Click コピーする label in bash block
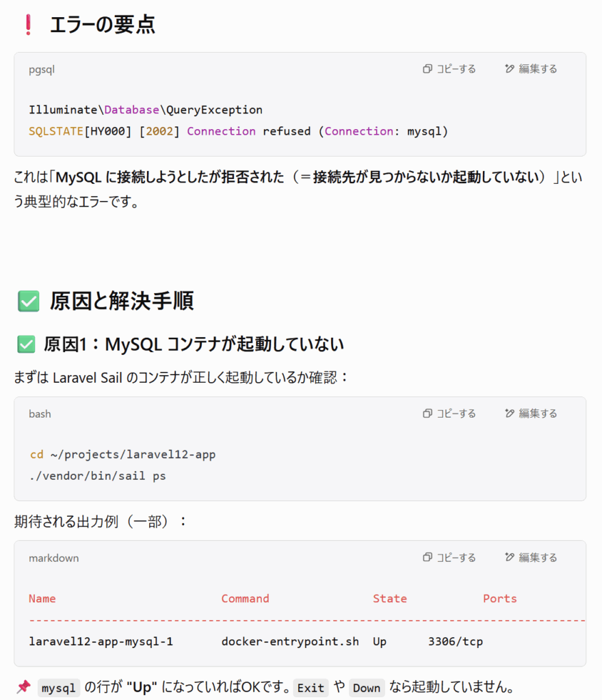Viewport: 602px width, 700px height. 456,414
